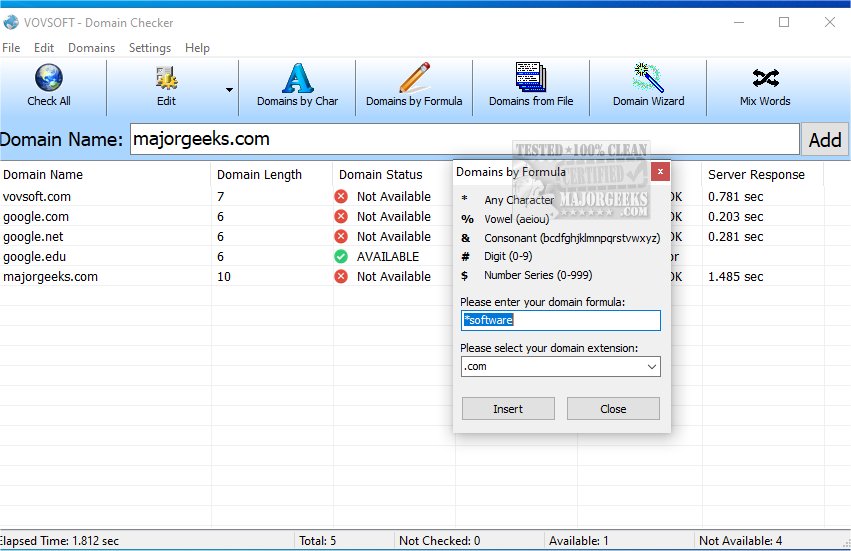Image resolution: width=851 pixels, height=551 pixels.
Task: Click red Not Available icon for google.com
Action: pyautogui.click(x=341, y=217)
